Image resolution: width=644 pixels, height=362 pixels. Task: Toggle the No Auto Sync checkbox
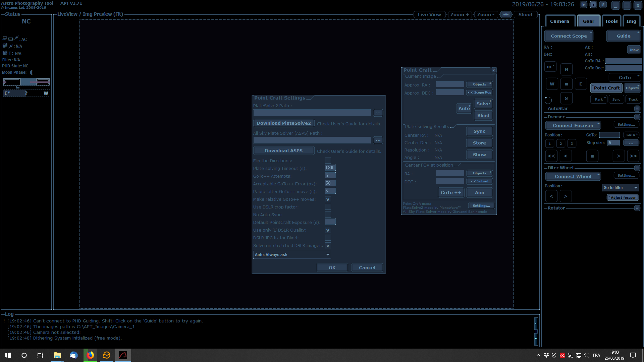328,215
